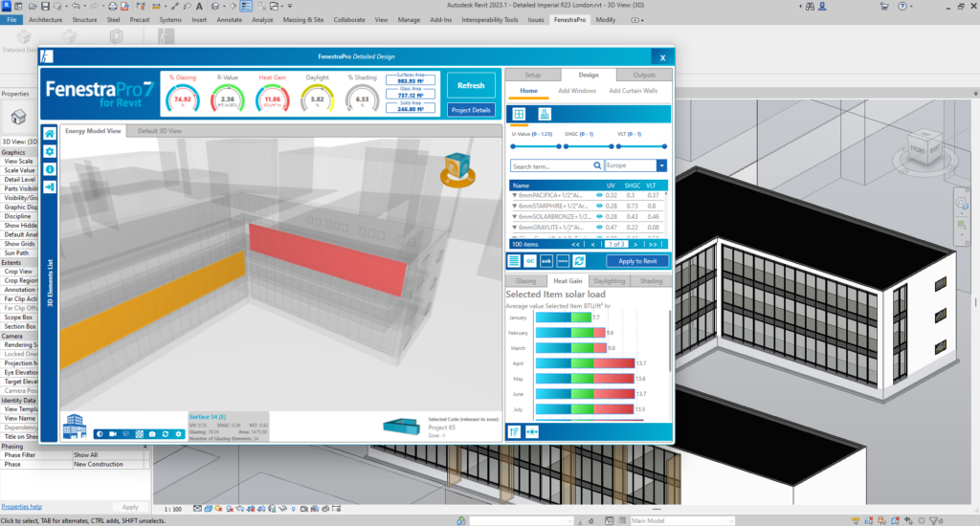Expand the 6mmGRAYLITE glazing row
980x526 pixels.
pyautogui.click(x=514, y=228)
